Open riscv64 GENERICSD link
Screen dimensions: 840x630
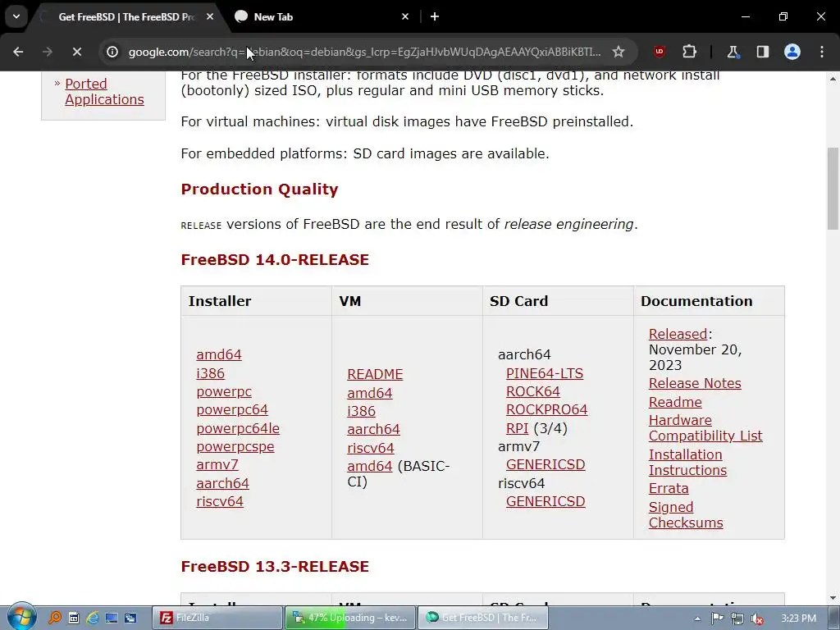point(546,501)
